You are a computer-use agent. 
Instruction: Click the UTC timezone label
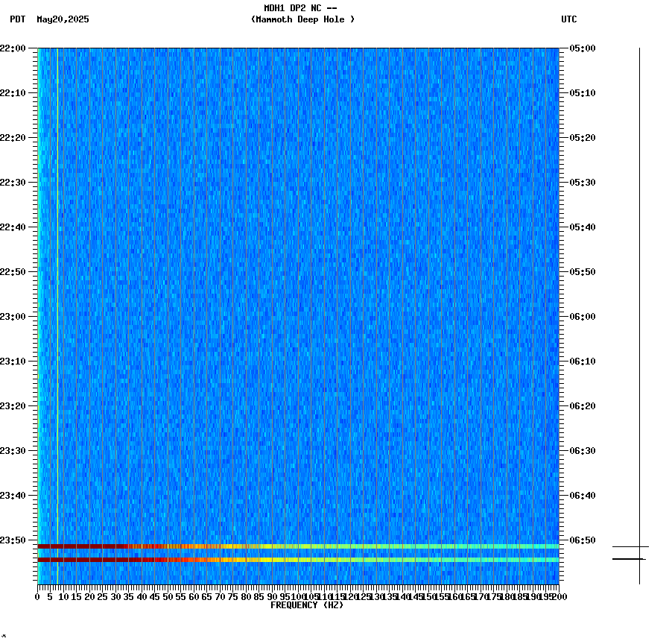pos(570,20)
